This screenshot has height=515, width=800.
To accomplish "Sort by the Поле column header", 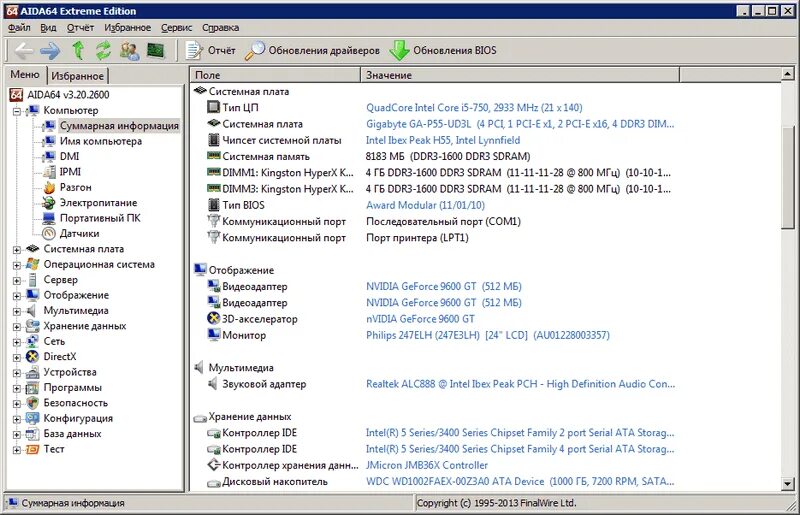I will [x=275, y=75].
